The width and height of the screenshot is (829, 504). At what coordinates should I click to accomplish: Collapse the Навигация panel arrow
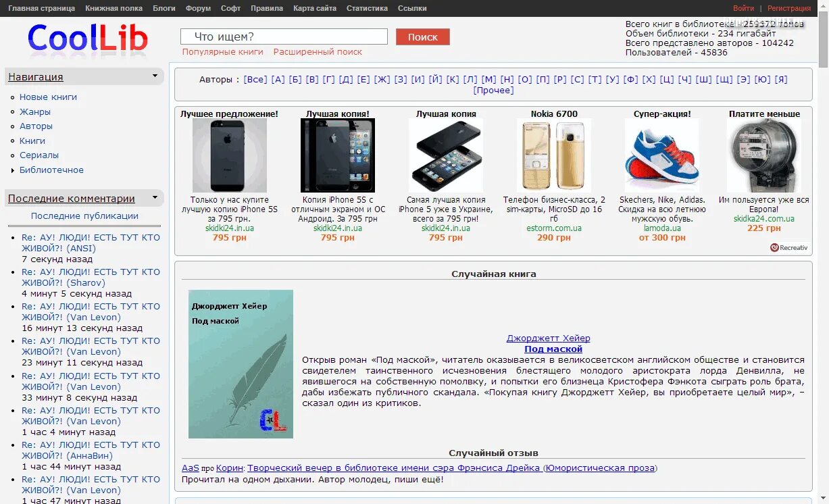coord(155,76)
